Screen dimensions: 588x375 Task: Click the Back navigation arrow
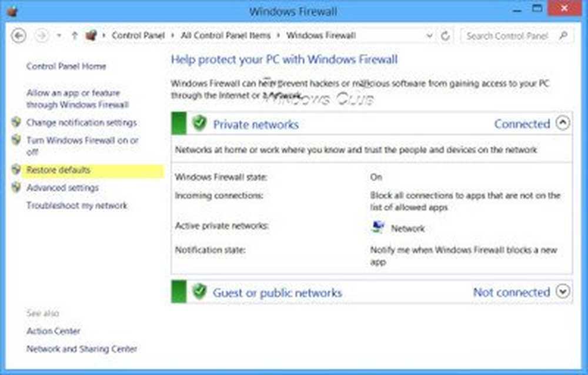[x=19, y=36]
